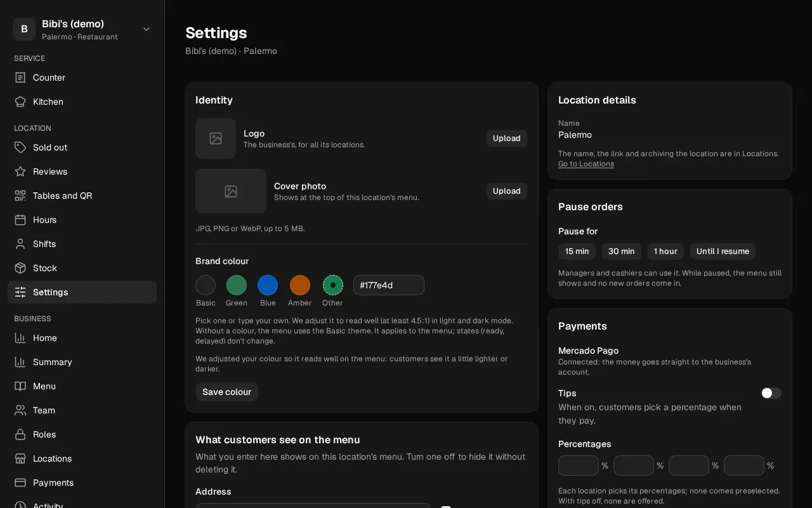This screenshot has width=812, height=508.
Task: Click the Cover photo placeholder thumbnail
Action: (231, 191)
